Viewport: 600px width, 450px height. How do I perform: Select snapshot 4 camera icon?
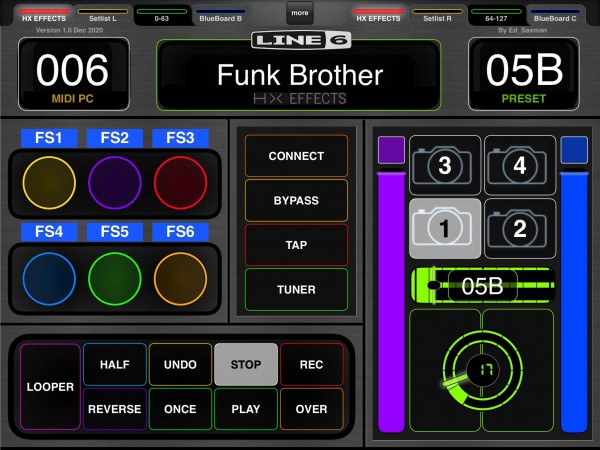pos(520,165)
